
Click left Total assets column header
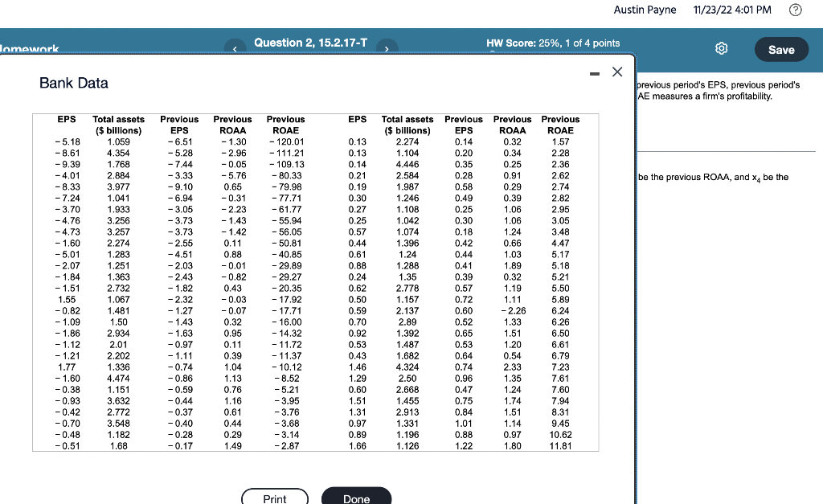pos(119,125)
